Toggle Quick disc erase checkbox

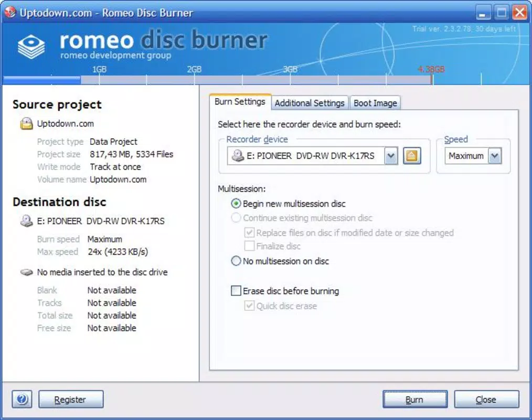(249, 306)
